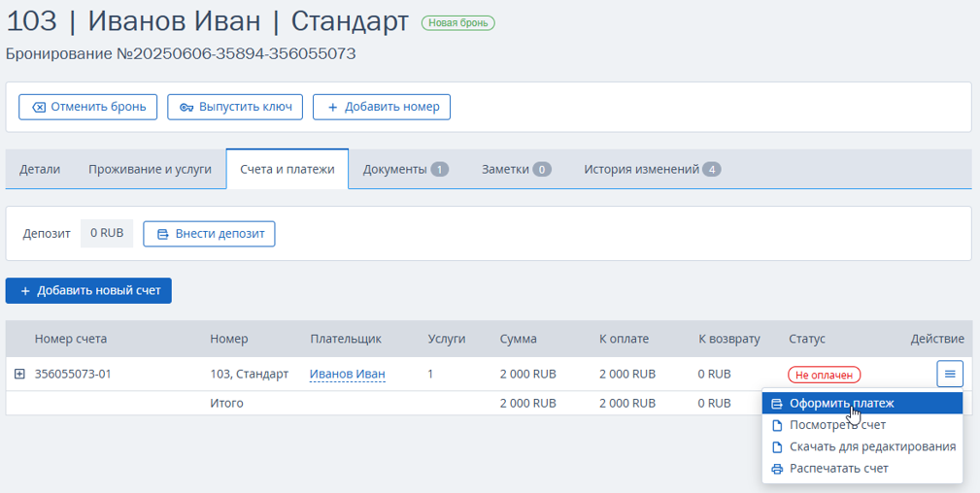This screenshot has width=980, height=493.
Task: Click the Добавить номер button
Action: click(382, 107)
